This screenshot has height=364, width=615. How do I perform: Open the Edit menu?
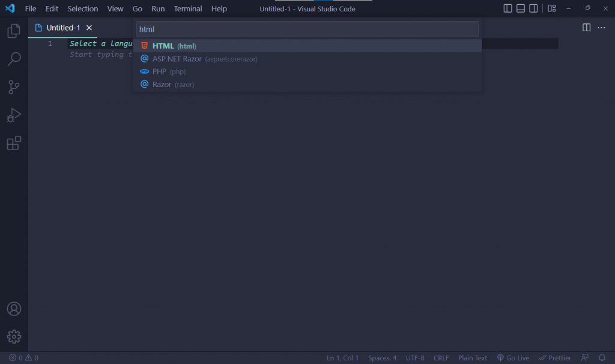coord(52,8)
